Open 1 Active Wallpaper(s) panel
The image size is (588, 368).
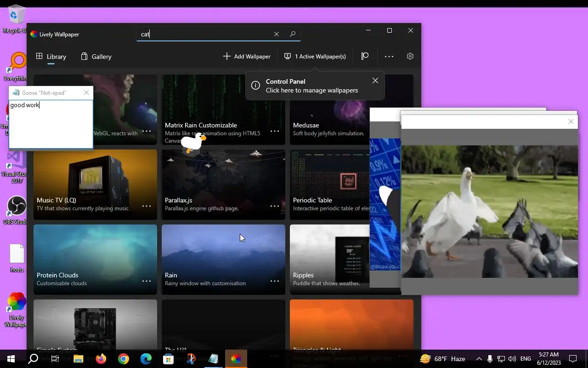pyautogui.click(x=315, y=56)
